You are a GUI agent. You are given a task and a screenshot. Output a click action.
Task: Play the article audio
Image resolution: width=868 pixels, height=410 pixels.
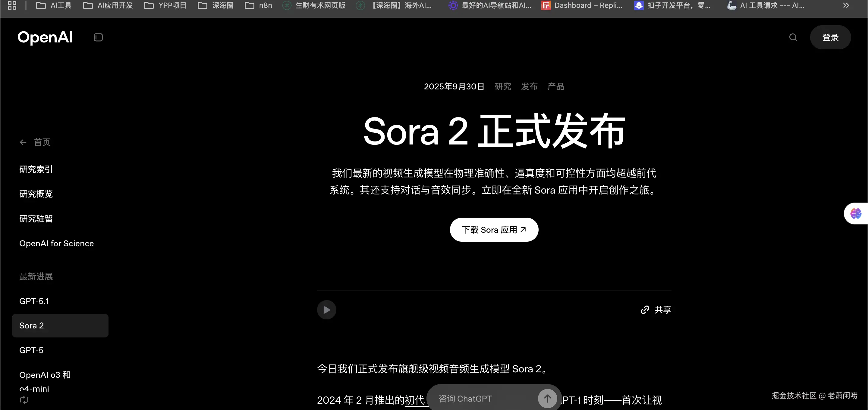point(326,310)
